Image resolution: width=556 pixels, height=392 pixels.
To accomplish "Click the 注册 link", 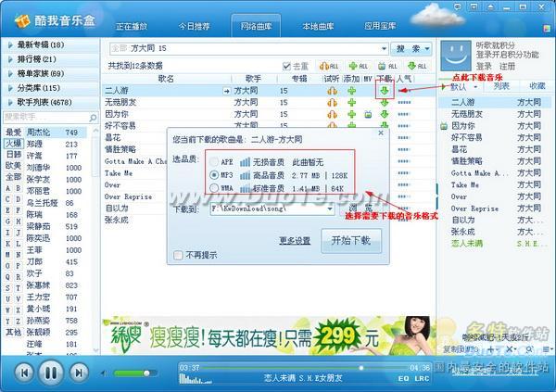I will [x=507, y=66].
